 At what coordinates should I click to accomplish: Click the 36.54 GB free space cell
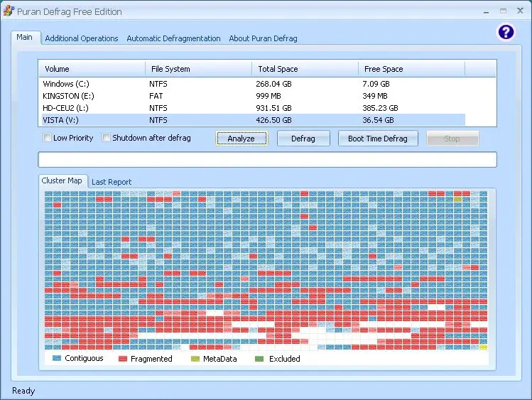pos(378,120)
